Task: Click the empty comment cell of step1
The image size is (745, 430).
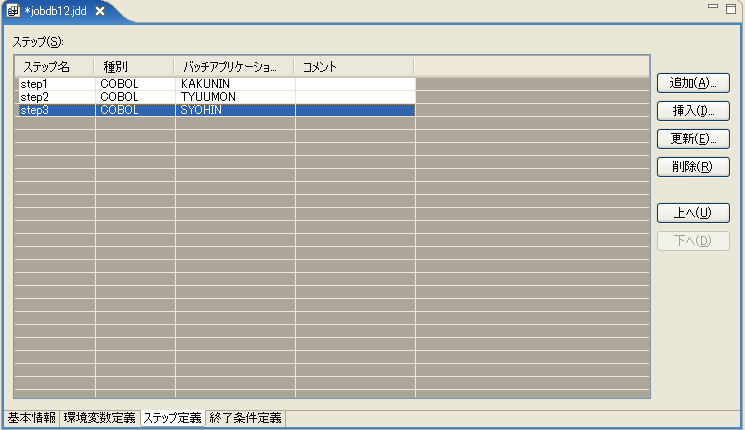Action: [x=355, y=84]
